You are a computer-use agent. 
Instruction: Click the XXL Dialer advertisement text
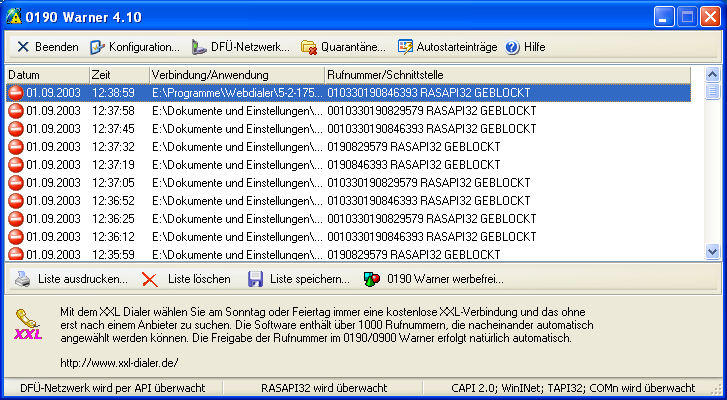tap(326, 325)
